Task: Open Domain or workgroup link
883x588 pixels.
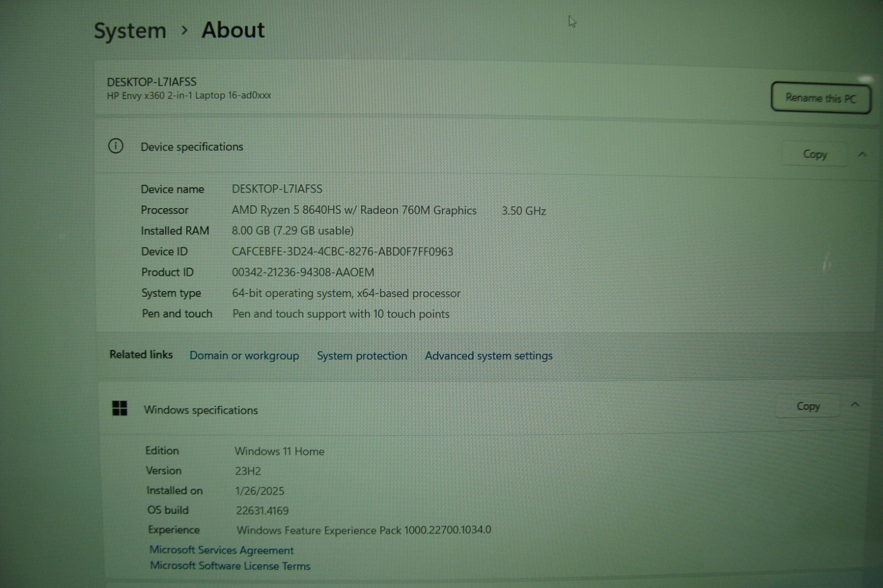Action: click(244, 356)
